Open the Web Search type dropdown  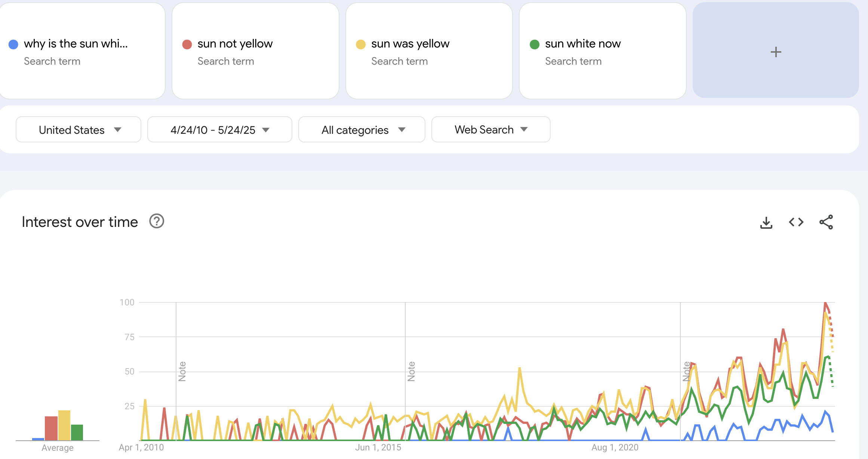pos(490,130)
